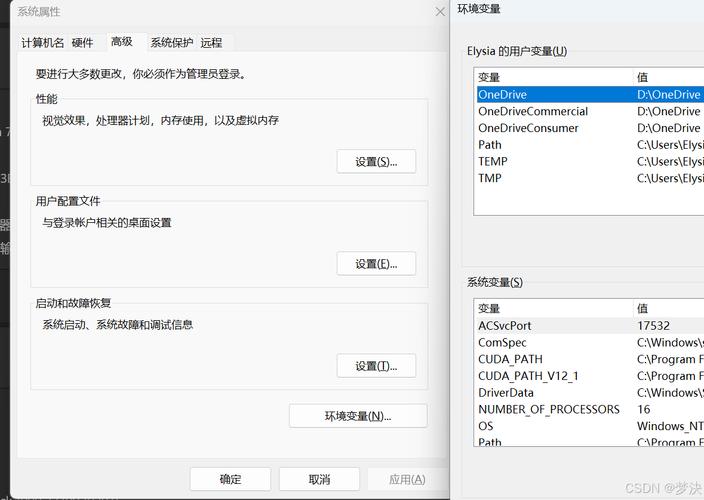Open the 硬件 tab
The image size is (704, 500).
coord(82,43)
